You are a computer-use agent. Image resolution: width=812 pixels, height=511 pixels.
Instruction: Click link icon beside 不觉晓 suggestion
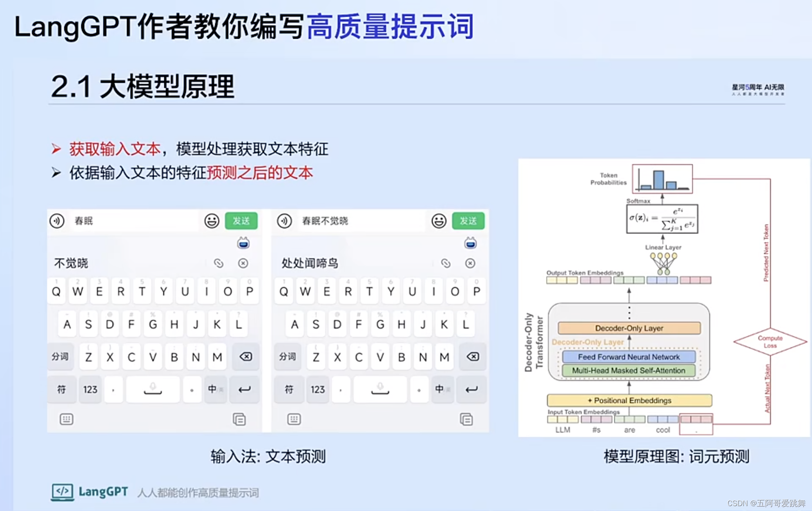[219, 263]
